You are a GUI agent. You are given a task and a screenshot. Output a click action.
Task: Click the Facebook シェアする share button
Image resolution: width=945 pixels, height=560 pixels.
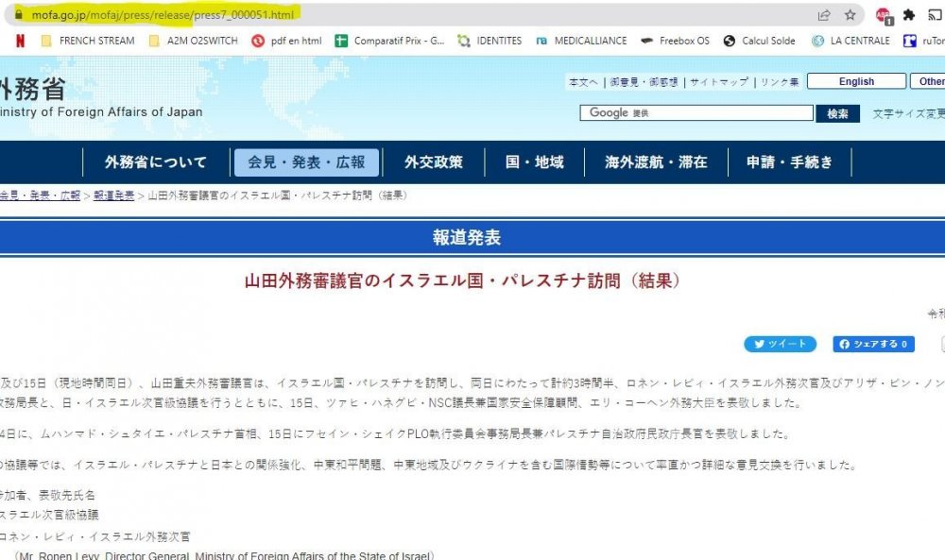coord(871,344)
